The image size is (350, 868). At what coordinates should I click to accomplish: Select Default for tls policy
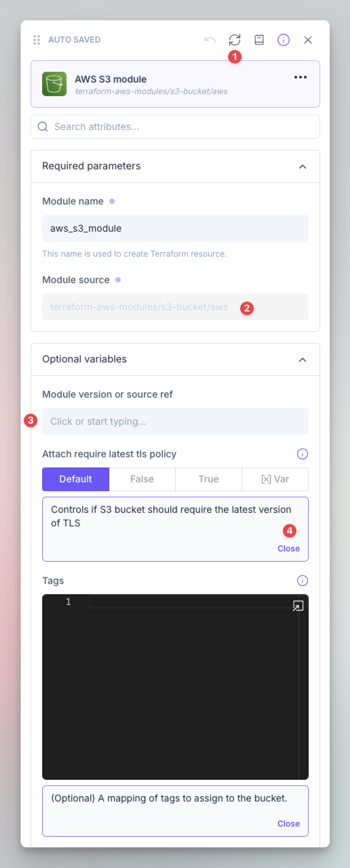point(75,479)
